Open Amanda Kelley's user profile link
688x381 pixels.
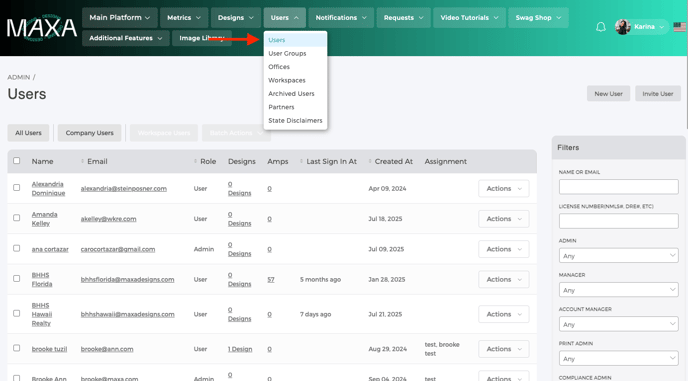pyautogui.click(x=44, y=219)
